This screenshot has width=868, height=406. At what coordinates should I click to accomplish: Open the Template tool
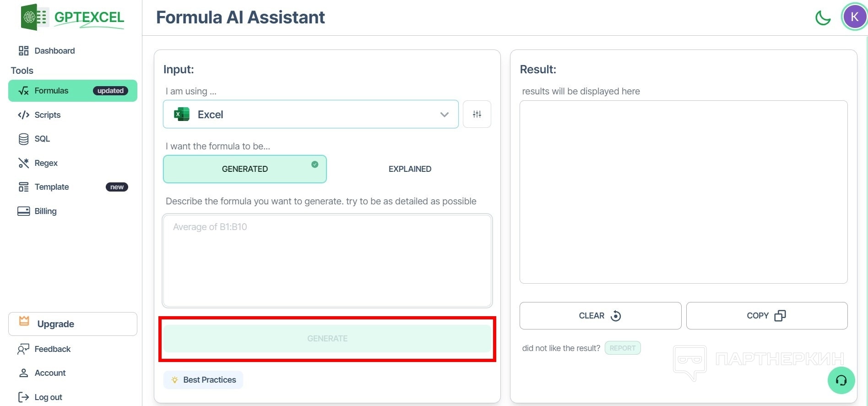pos(51,187)
